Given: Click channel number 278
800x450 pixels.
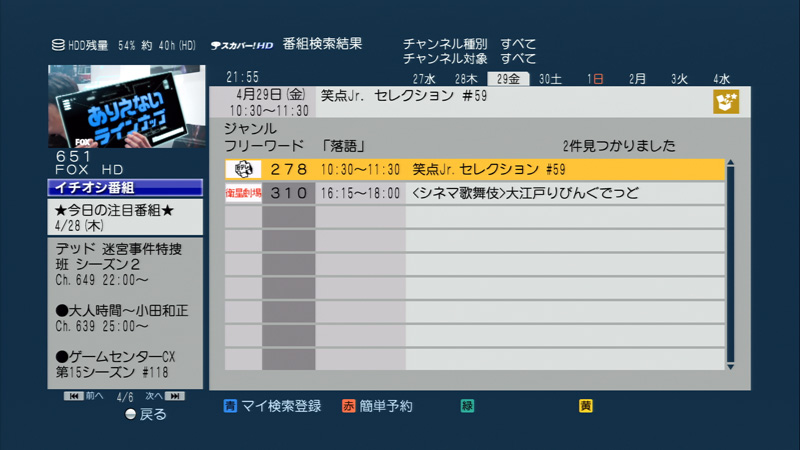Looking at the screenshot, I should 289,169.
